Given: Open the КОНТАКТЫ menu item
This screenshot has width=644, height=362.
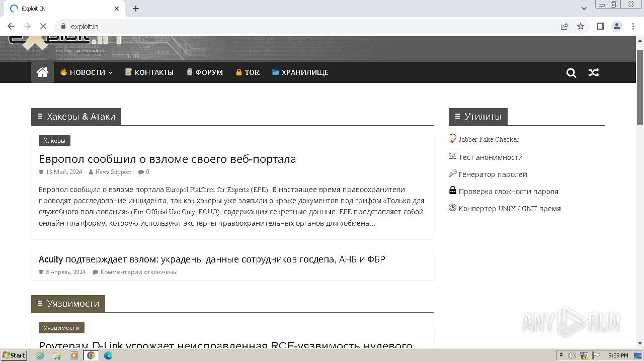Looking at the screenshot, I should pyautogui.click(x=149, y=72).
